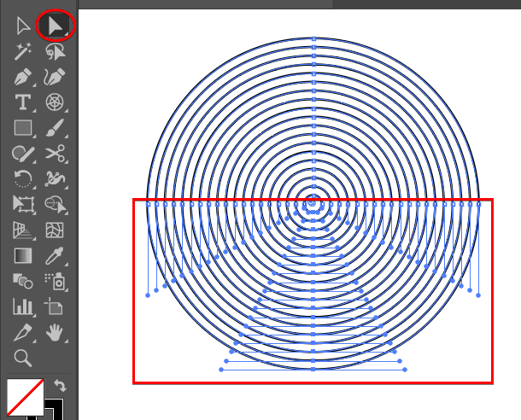Select the Zoom magnifier tool
This screenshot has width=521, height=420.
click(23, 358)
